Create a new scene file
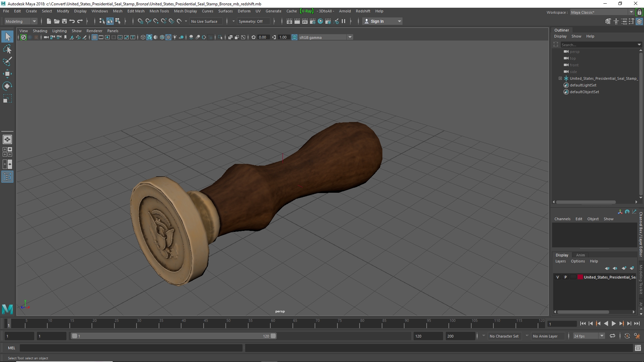 [x=49, y=21]
